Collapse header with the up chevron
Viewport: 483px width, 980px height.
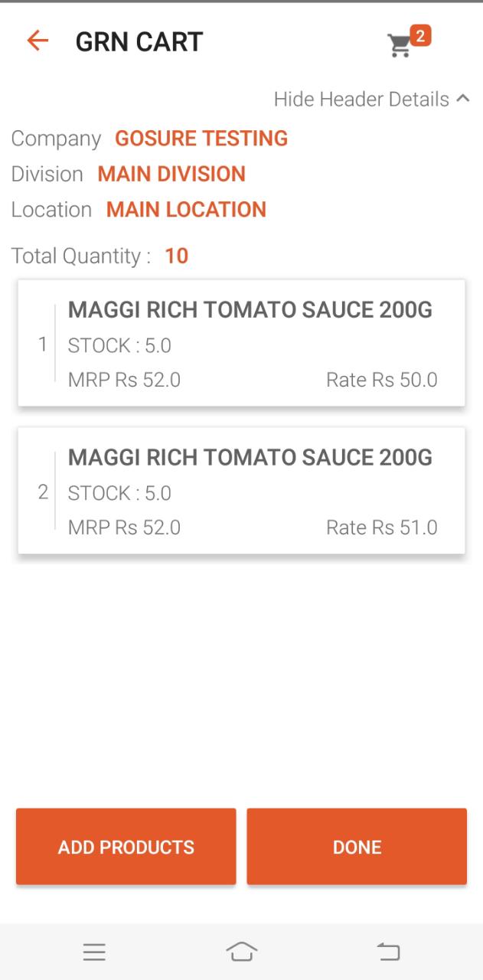coord(462,98)
